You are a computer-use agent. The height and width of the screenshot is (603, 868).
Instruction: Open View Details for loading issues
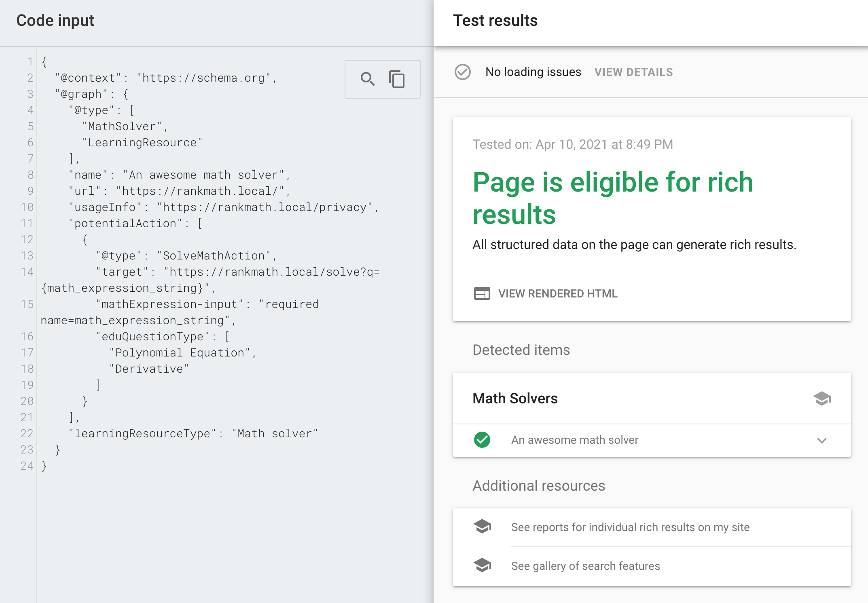tap(633, 72)
